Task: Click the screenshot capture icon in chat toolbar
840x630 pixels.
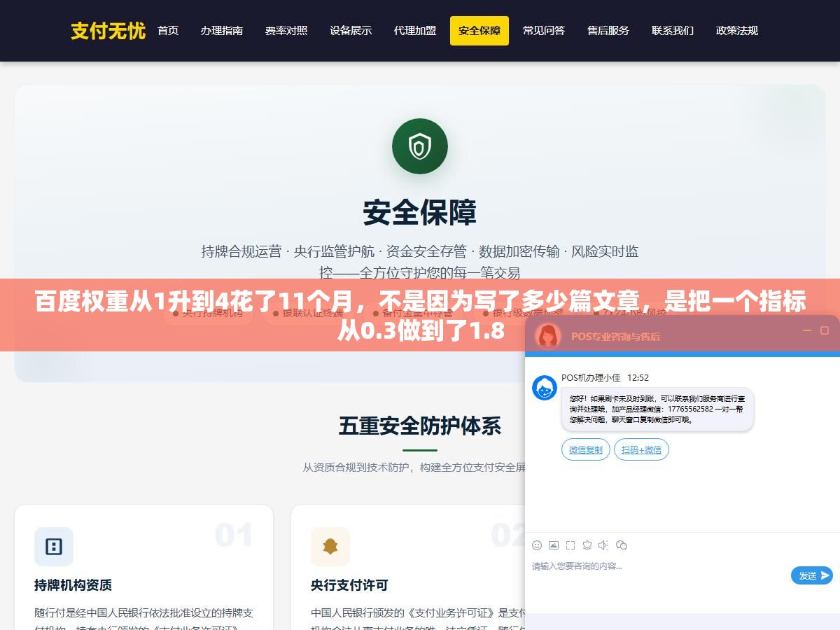Action: coord(570,545)
